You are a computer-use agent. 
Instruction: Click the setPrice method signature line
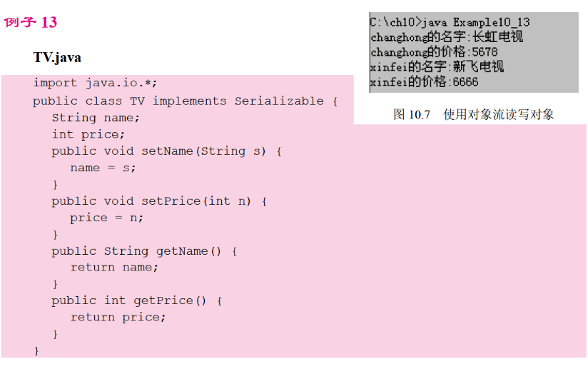point(159,201)
